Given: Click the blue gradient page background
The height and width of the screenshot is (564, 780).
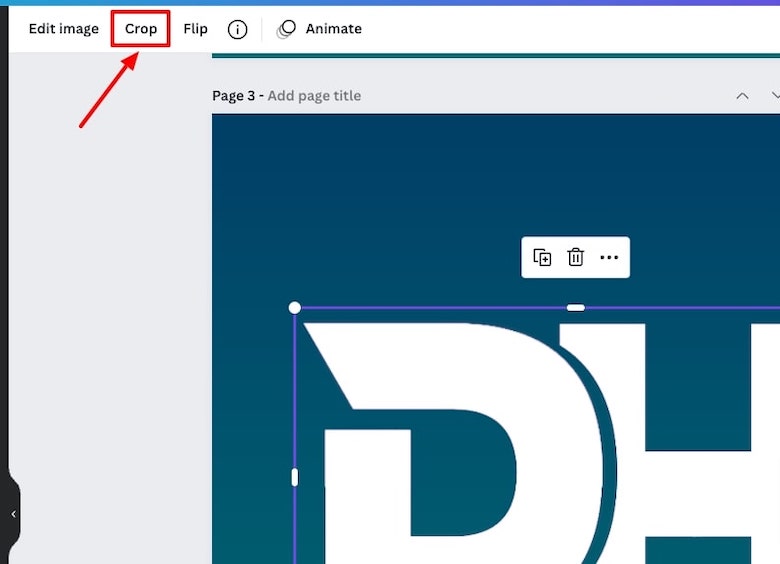Looking at the screenshot, I should [x=400, y=200].
